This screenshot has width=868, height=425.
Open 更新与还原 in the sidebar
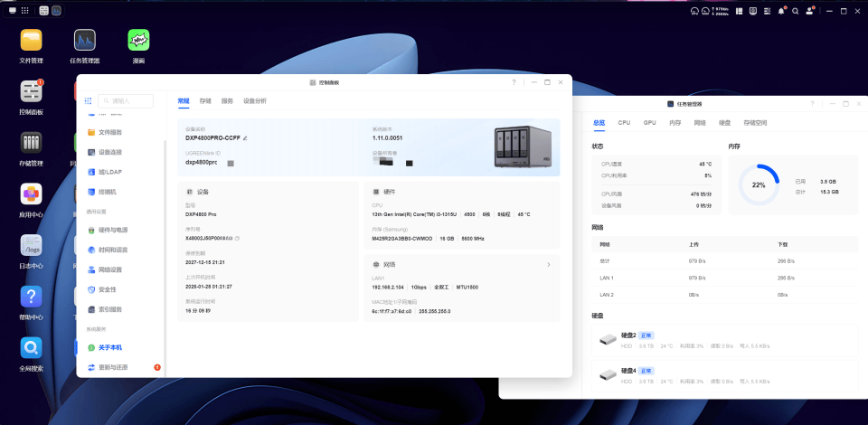coord(113,367)
